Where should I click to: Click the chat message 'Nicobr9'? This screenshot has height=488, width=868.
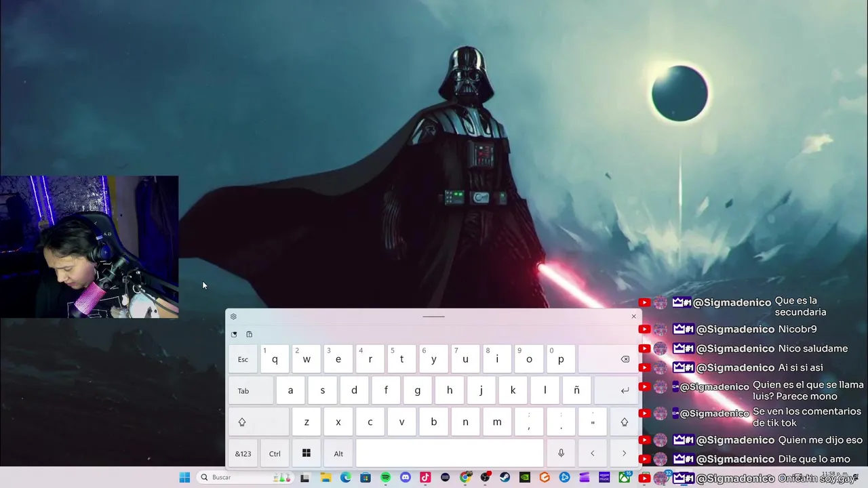point(797,329)
